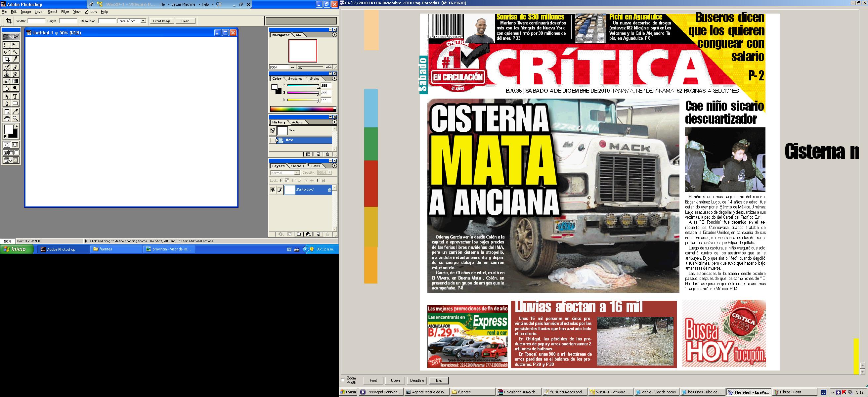
Task: Toggle Lock image pixels checkbox
Action: (x=294, y=181)
